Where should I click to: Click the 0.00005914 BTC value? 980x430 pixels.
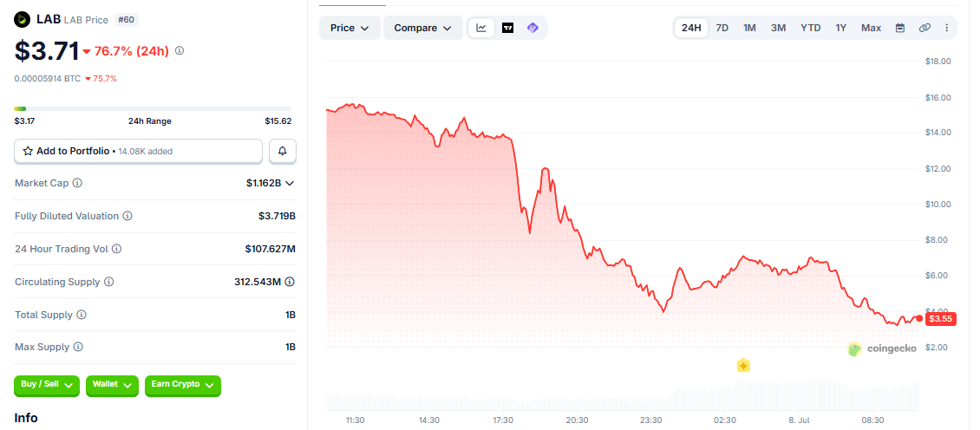(x=48, y=79)
